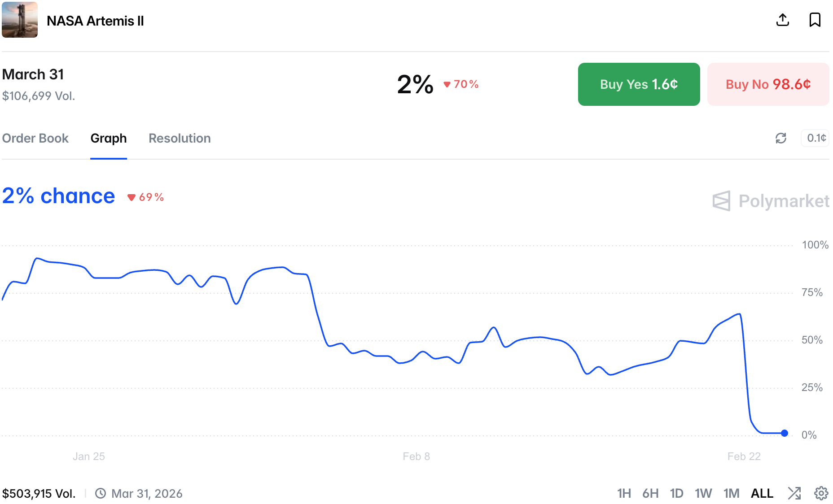Click the blue endpoint dot on chart
833x504 pixels.
point(785,433)
